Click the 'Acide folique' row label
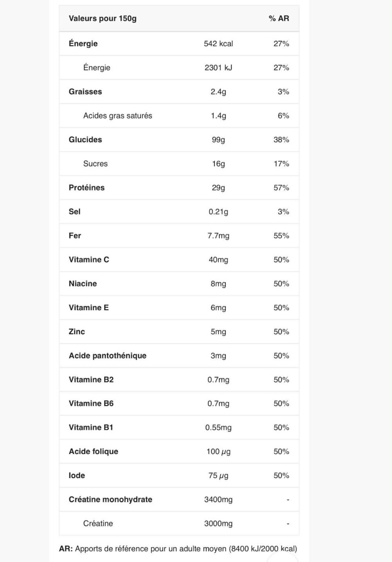Viewport: 392px width, 562px height. point(93,451)
